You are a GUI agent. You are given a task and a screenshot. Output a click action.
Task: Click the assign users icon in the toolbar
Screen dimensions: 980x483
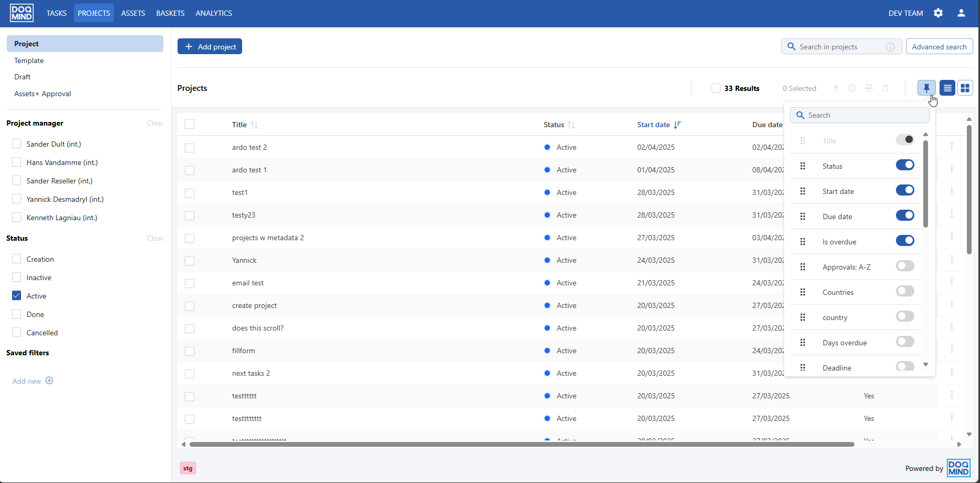869,88
